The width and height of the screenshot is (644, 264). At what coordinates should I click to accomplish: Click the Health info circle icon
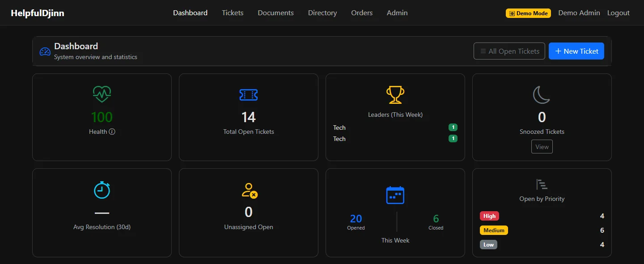click(x=112, y=132)
